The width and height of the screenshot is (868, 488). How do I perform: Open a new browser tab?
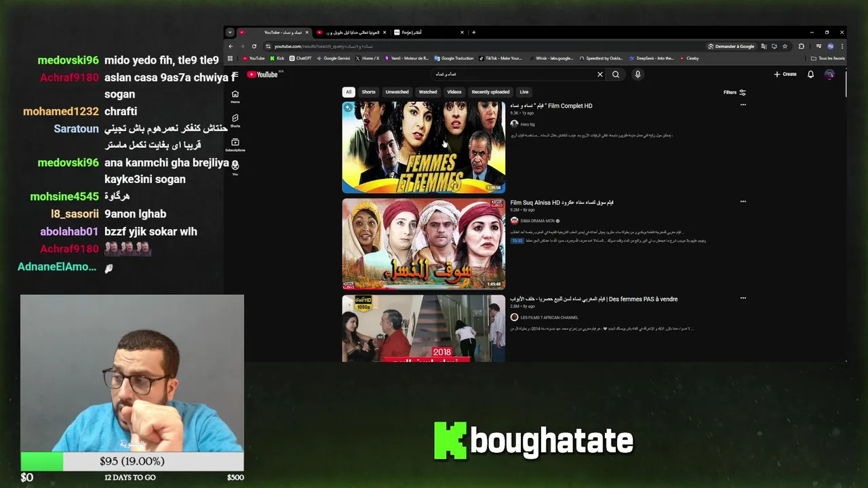[x=473, y=33]
